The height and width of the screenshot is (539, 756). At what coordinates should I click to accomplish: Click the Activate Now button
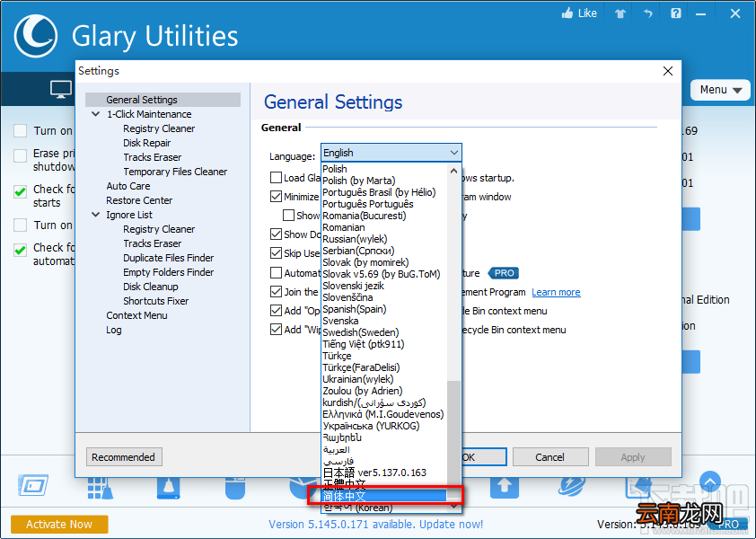[x=59, y=524]
